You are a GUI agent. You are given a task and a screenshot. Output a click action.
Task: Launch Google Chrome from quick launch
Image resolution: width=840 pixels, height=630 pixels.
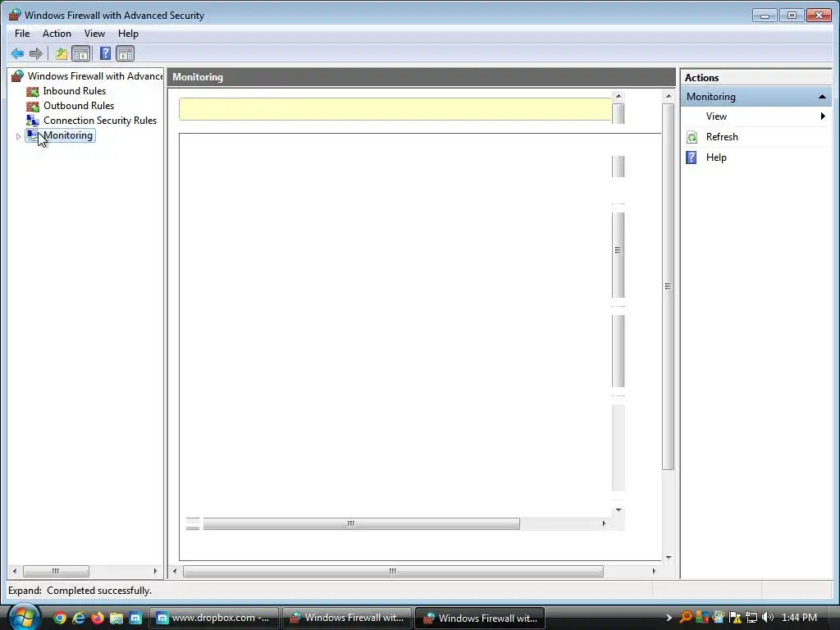pos(59,619)
